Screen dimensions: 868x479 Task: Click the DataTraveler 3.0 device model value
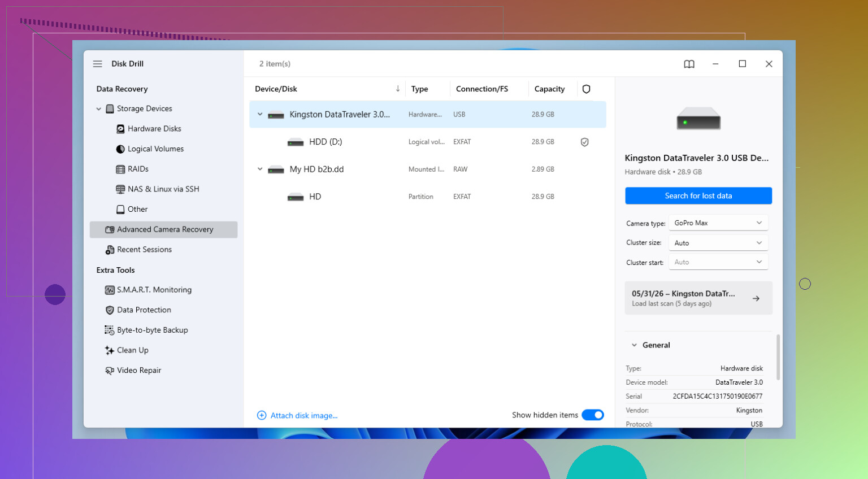pyautogui.click(x=739, y=382)
